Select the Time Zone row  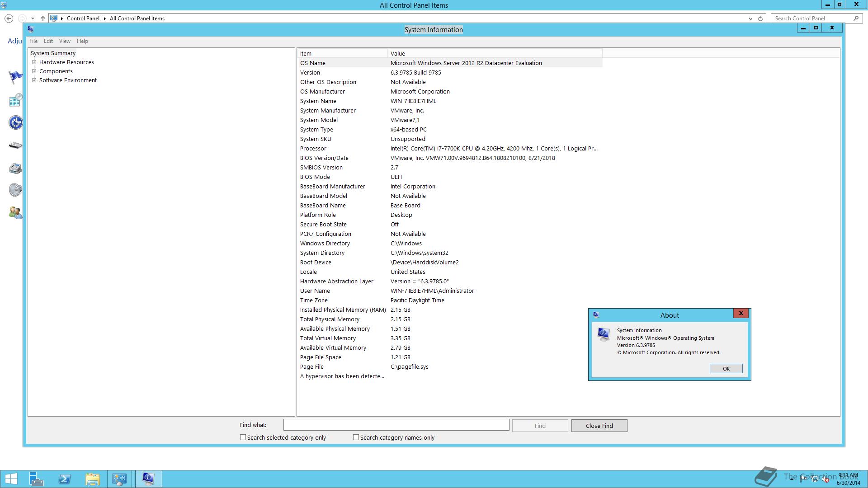[450, 300]
